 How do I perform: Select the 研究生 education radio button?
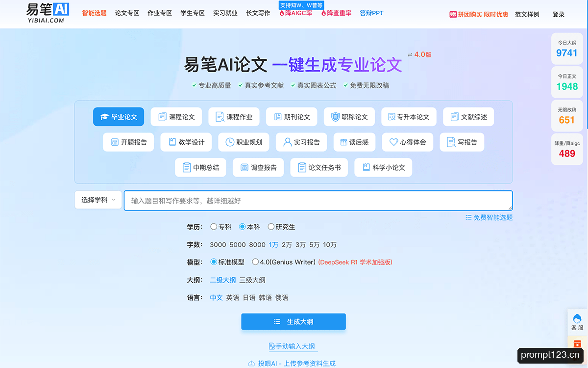click(x=271, y=227)
